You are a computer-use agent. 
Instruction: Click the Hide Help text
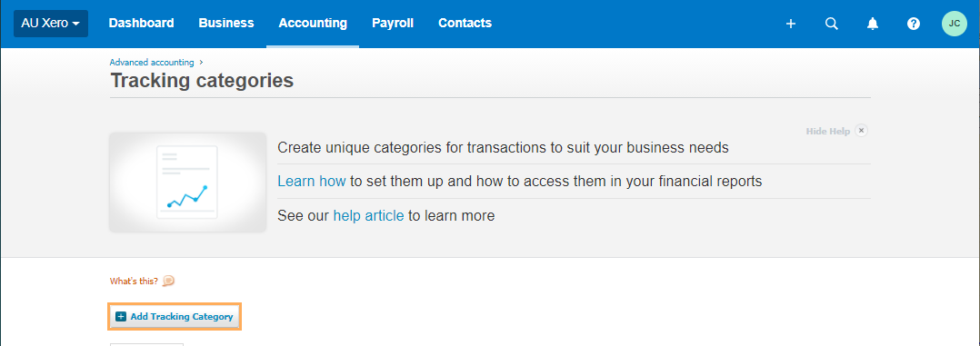click(827, 131)
